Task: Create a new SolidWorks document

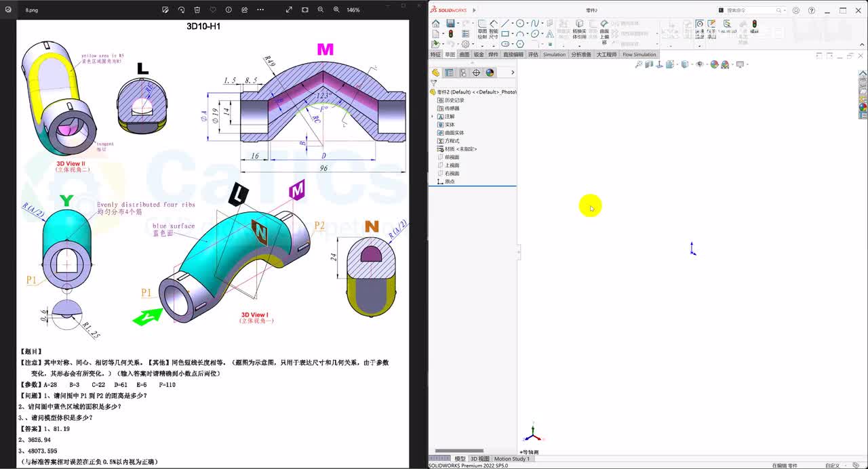Action: coord(435,33)
